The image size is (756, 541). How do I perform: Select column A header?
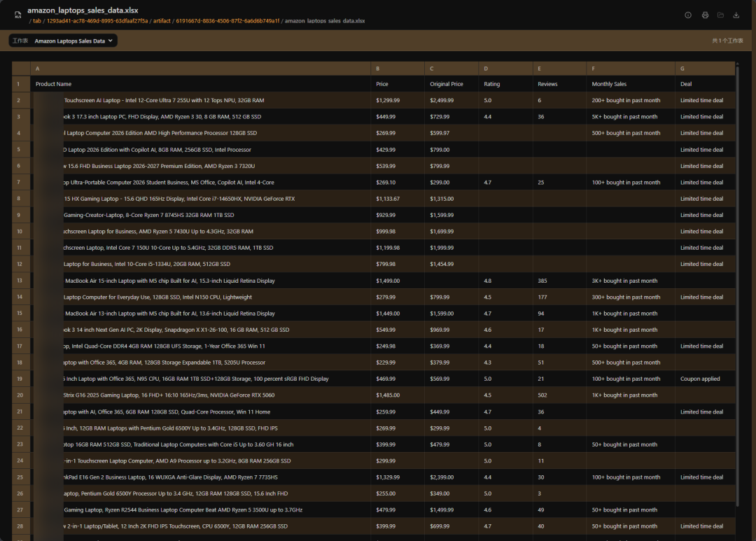pyautogui.click(x=201, y=69)
